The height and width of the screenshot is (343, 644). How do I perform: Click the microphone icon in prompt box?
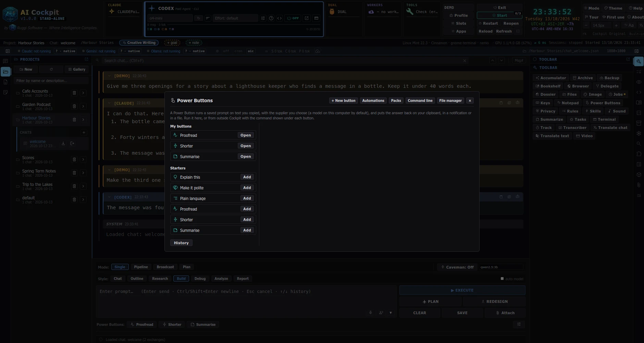coord(370,312)
